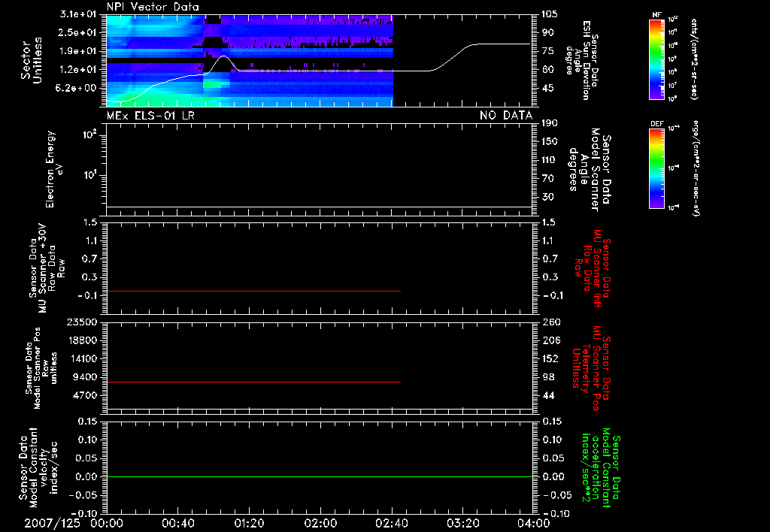Click the 206 telemetry position tick
Image resolution: width=770 pixels, height=532 pixels.
[551, 340]
